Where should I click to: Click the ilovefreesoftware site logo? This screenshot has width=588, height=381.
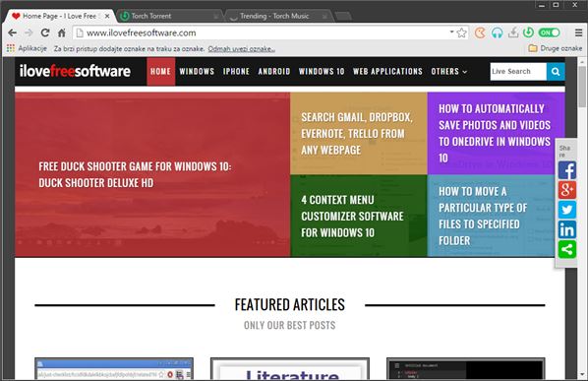pyautogui.click(x=75, y=71)
